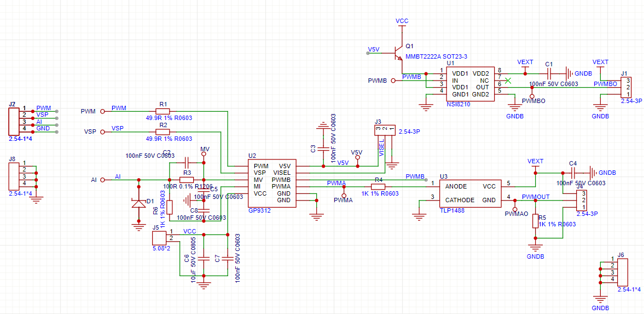Click the no-connect X marker on U1 NC pin
This screenshot has width=644, height=314.
click(508, 81)
